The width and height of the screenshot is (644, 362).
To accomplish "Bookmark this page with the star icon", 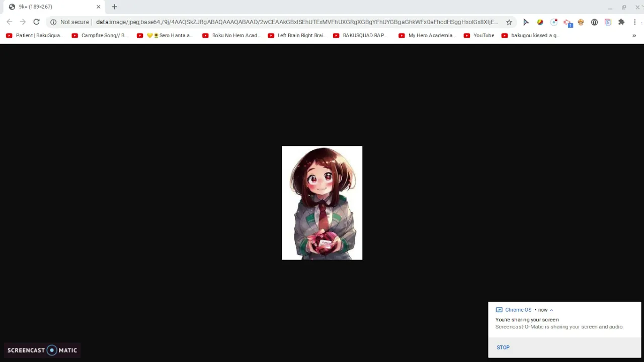I will [509, 22].
